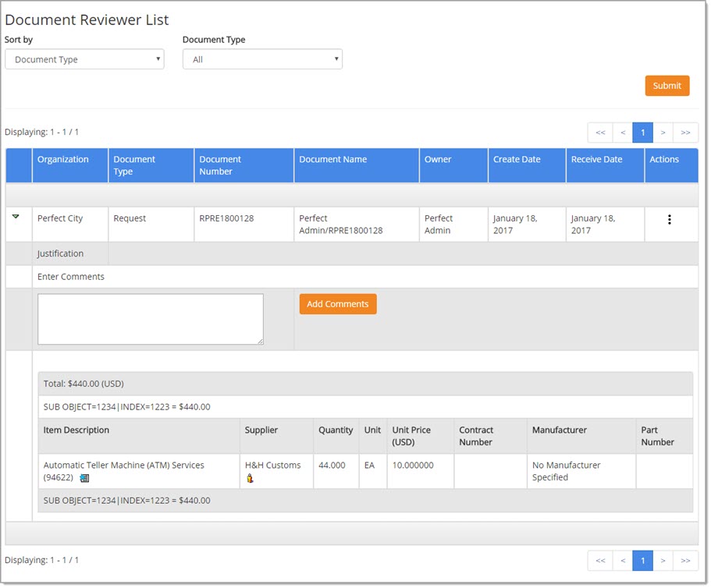Jump to last page in top pagination
The width and height of the screenshot is (711, 588).
[685, 133]
